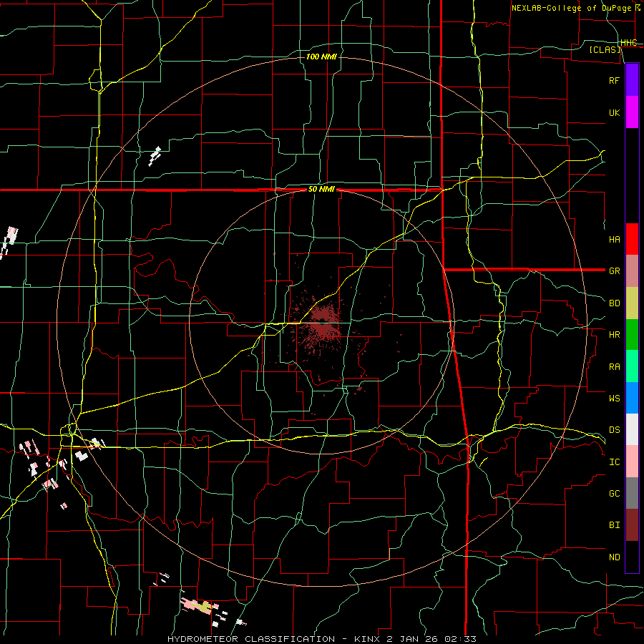Screen dimensions: 644x644
Task: Click the HR legend label
Action: pyautogui.click(x=614, y=335)
